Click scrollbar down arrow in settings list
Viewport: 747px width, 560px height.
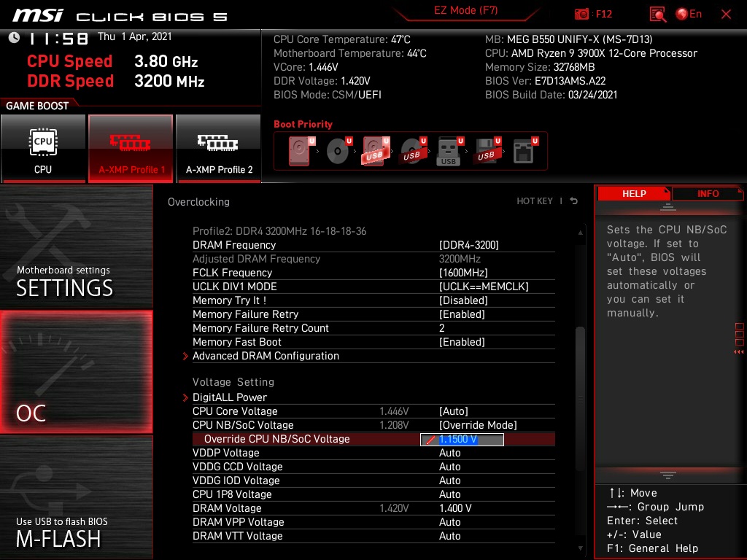(x=580, y=548)
